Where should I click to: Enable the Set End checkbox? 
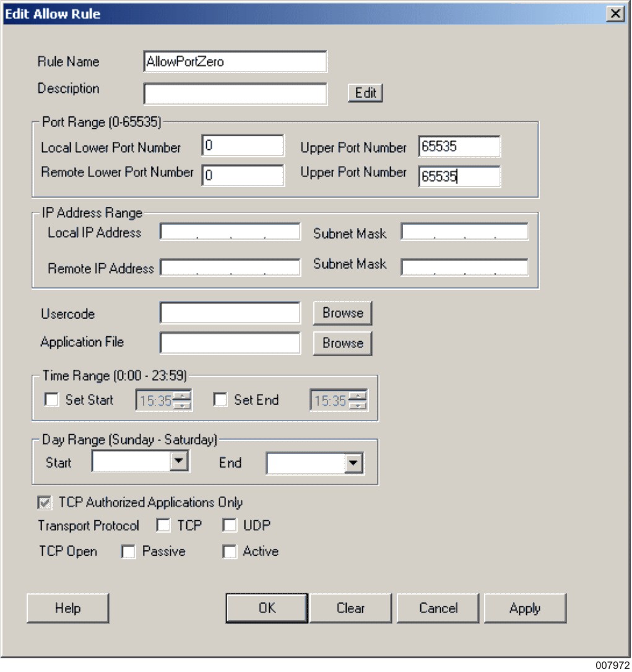(220, 400)
